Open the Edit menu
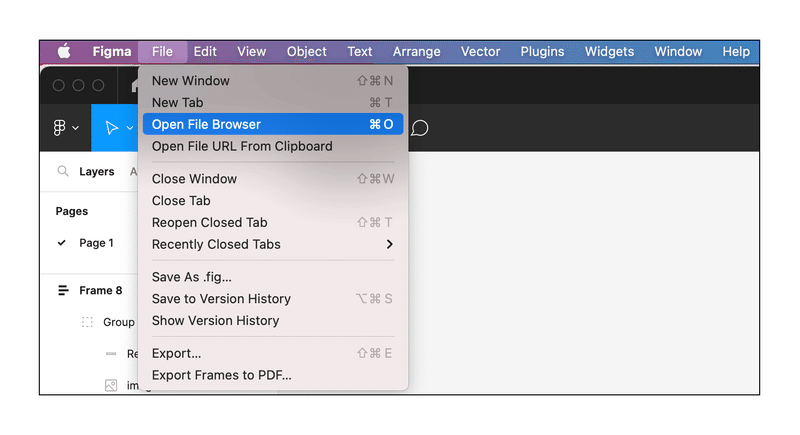The width and height of the screenshot is (800, 435). tap(205, 52)
